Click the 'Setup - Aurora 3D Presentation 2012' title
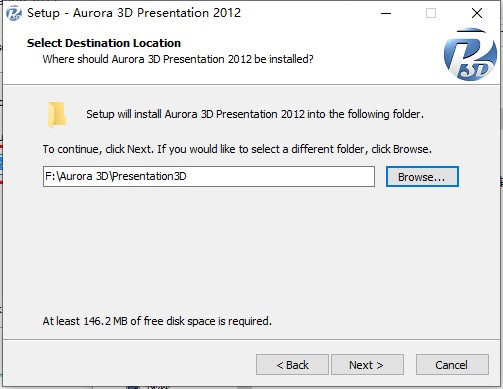 [134, 13]
